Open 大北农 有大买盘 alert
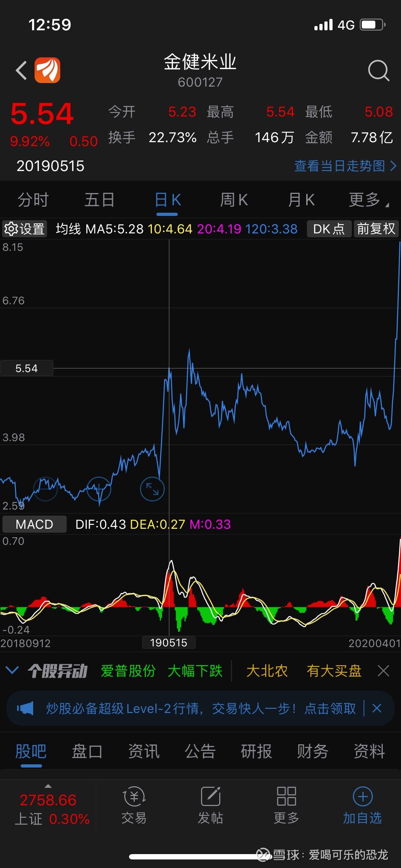Viewport: 401px width, 868px height. 304,671
